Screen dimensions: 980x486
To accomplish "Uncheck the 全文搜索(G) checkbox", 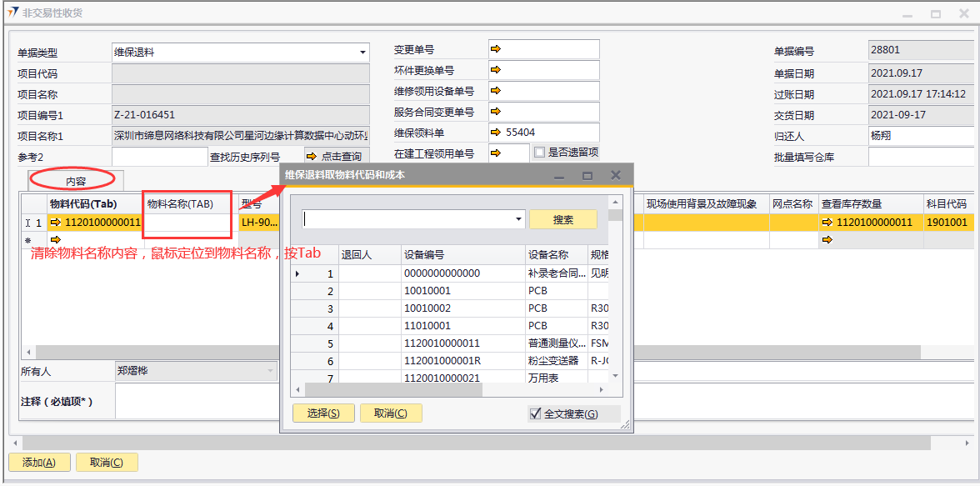I will coord(536,413).
